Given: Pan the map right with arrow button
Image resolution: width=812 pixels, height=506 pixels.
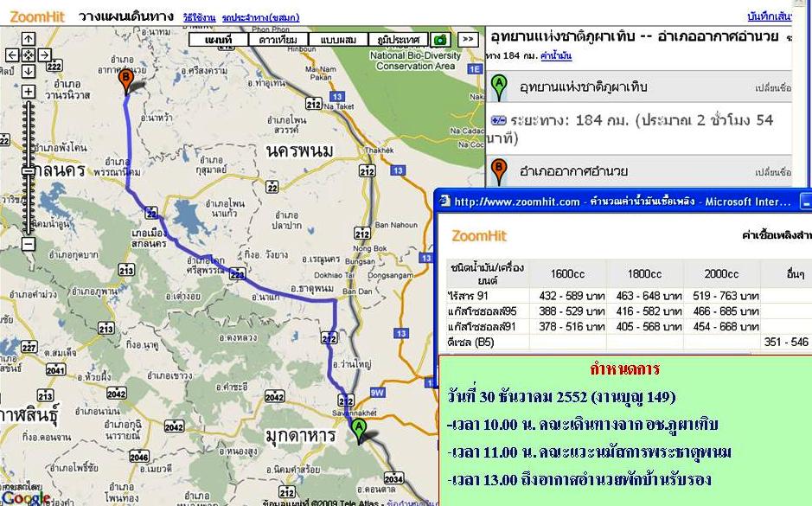Looking at the screenshot, I should [x=45, y=55].
